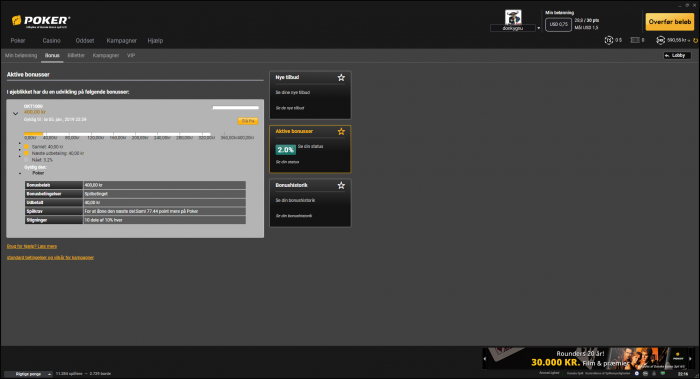
Task: Click the DKK balance coin icon
Action: click(660, 40)
